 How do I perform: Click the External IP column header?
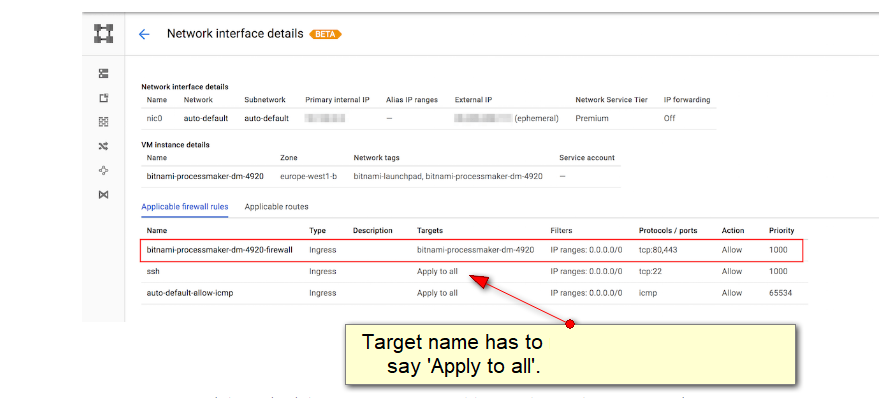[473, 100]
